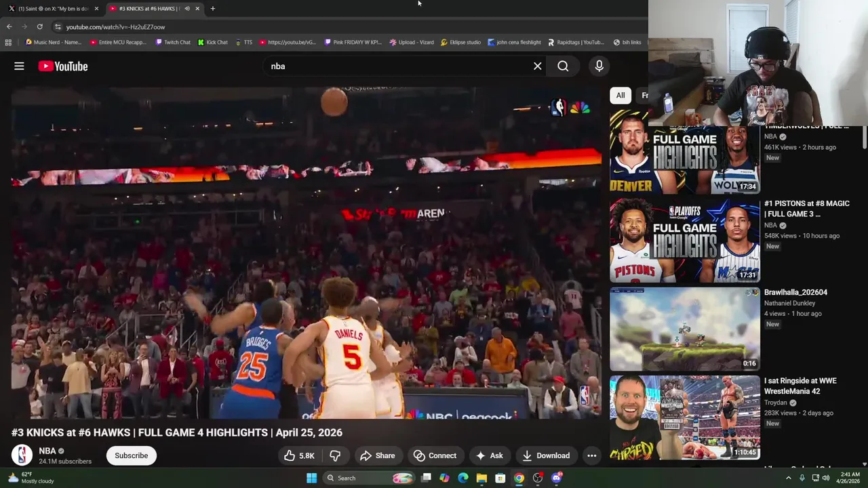
Task: Open bih links bookmark folder
Action: (627, 42)
